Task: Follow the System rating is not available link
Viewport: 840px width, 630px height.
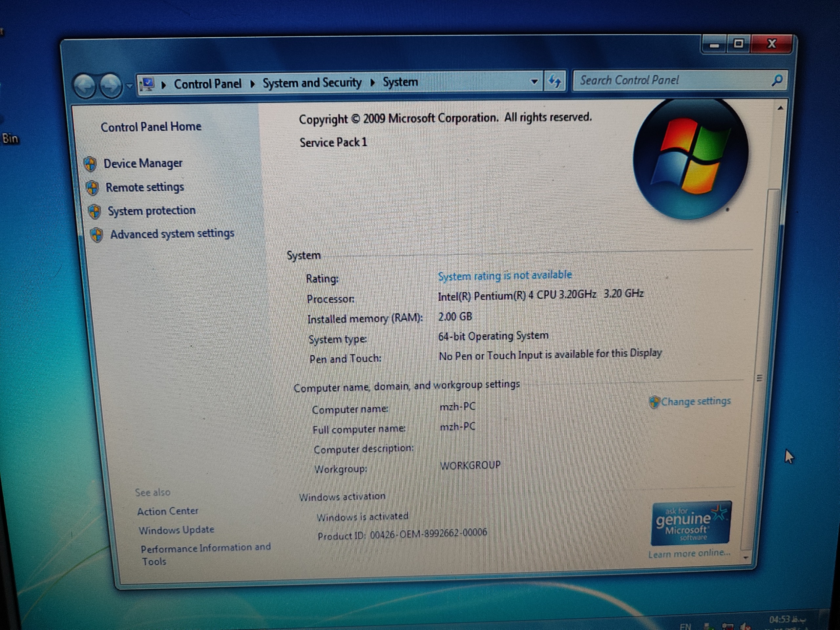Action: point(505,275)
